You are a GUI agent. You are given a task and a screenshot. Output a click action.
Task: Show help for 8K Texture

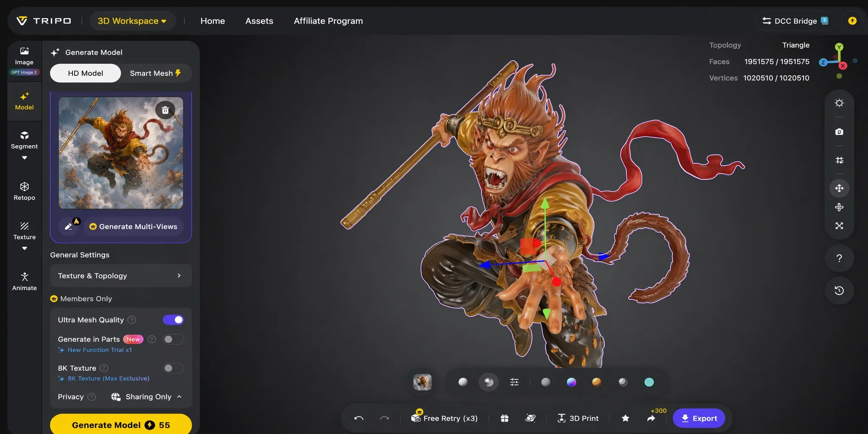pyautogui.click(x=104, y=368)
